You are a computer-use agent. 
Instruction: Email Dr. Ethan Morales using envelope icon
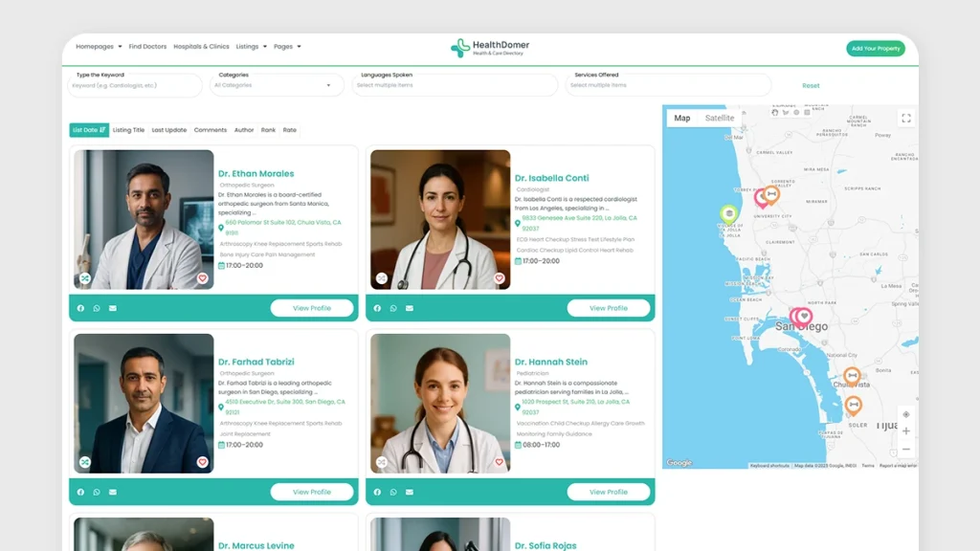(113, 308)
